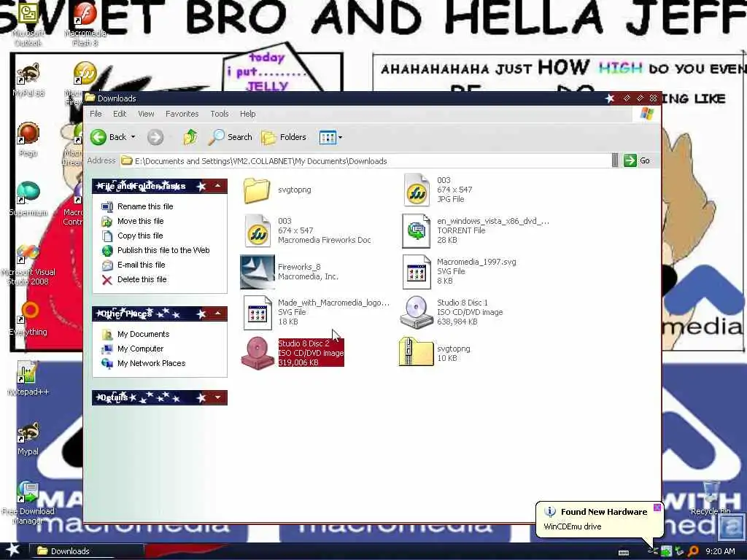
Task: Click the taskbar clock showing 9:20 AM
Action: [720, 551]
